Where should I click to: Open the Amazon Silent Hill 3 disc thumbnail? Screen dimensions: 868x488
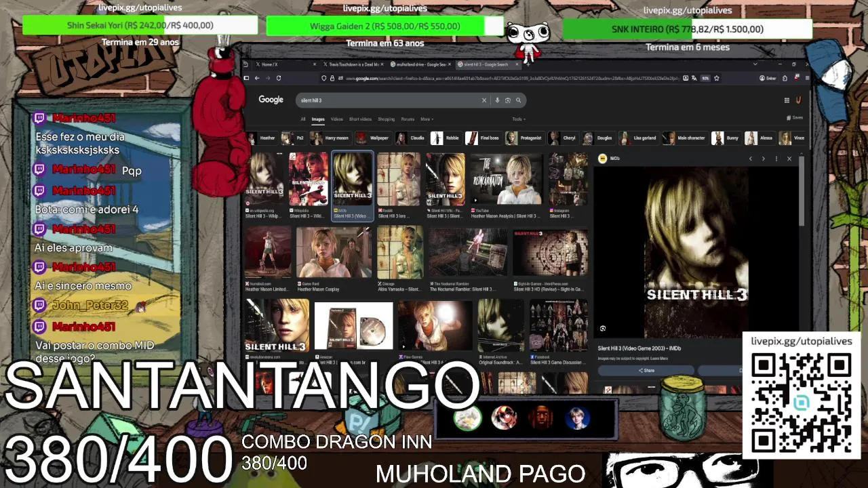point(353,325)
